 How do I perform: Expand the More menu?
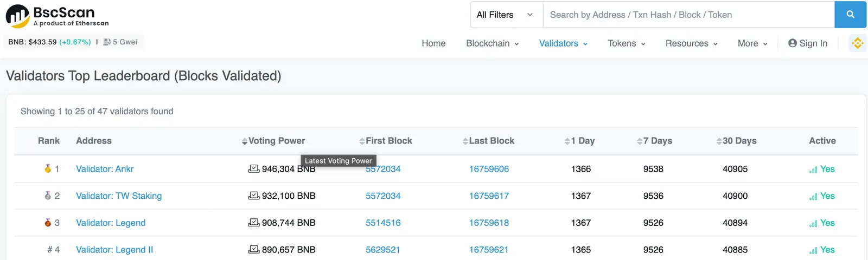tap(752, 43)
